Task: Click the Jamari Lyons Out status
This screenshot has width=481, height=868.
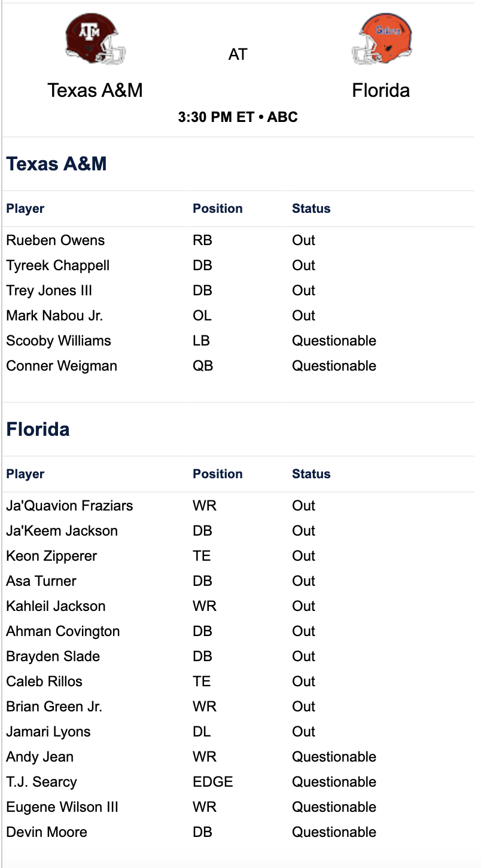Action: tap(303, 732)
